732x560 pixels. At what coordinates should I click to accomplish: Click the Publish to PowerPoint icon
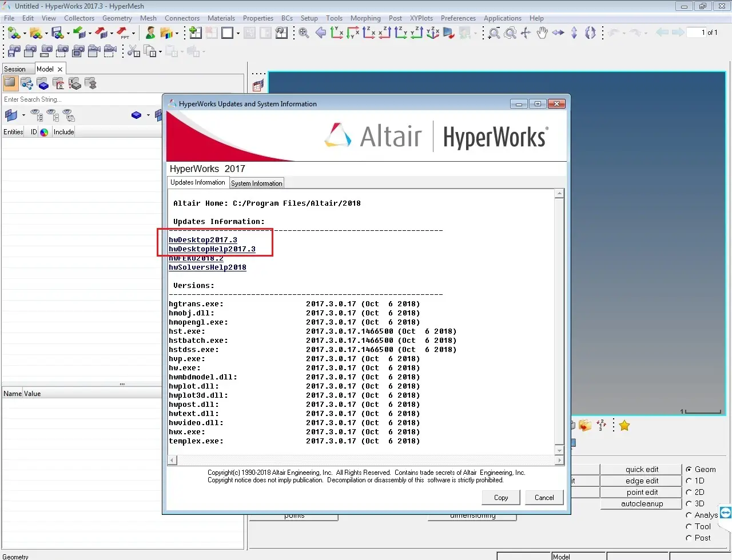[x=123, y=33]
